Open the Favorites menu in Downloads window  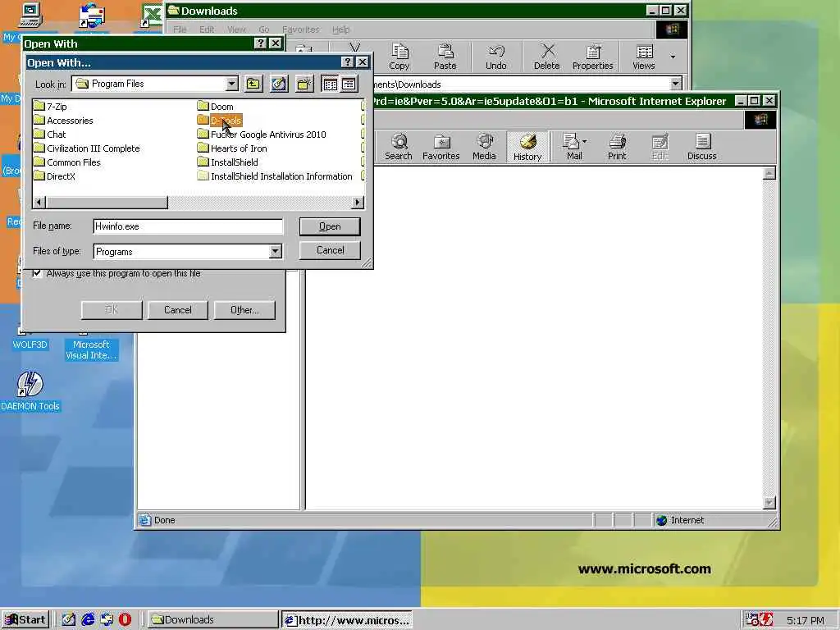(x=300, y=30)
